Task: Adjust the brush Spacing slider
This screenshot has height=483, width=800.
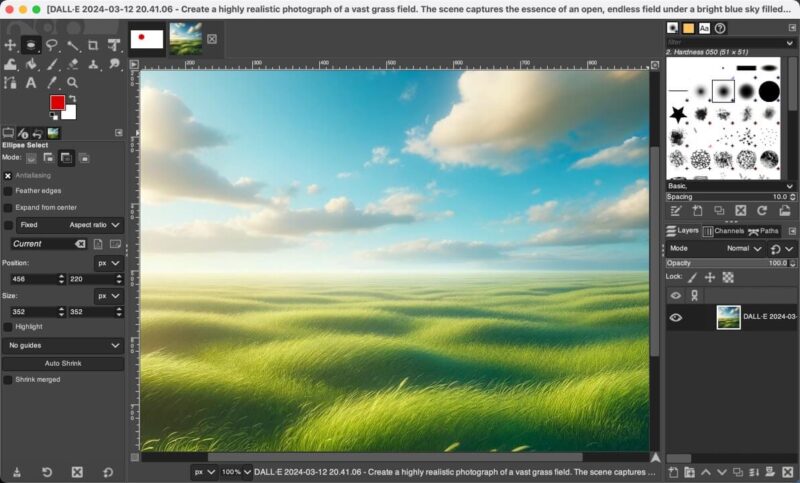Action: (x=731, y=197)
